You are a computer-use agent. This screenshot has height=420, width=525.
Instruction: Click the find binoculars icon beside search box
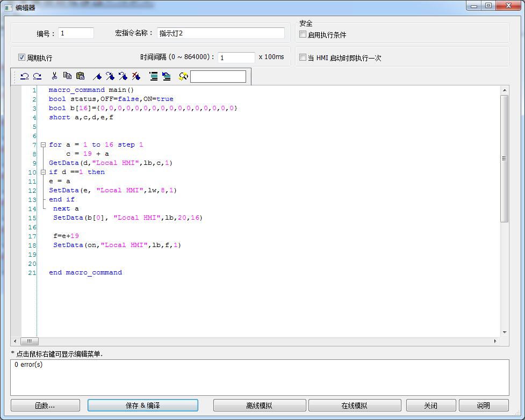(183, 76)
